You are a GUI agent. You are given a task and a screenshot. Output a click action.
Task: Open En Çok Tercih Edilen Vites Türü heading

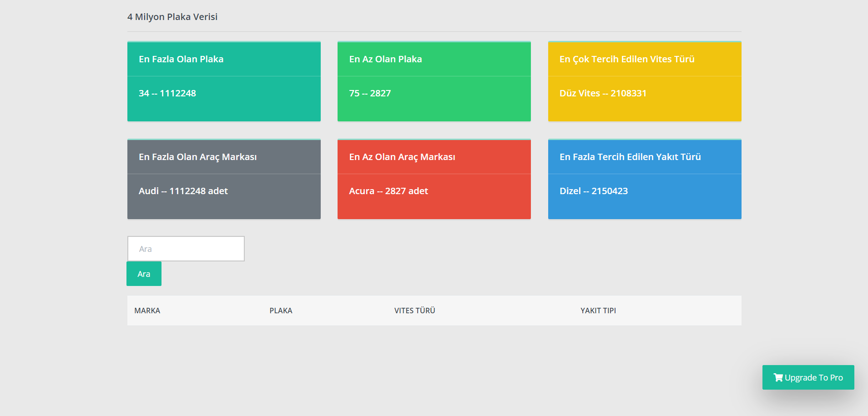(626, 59)
